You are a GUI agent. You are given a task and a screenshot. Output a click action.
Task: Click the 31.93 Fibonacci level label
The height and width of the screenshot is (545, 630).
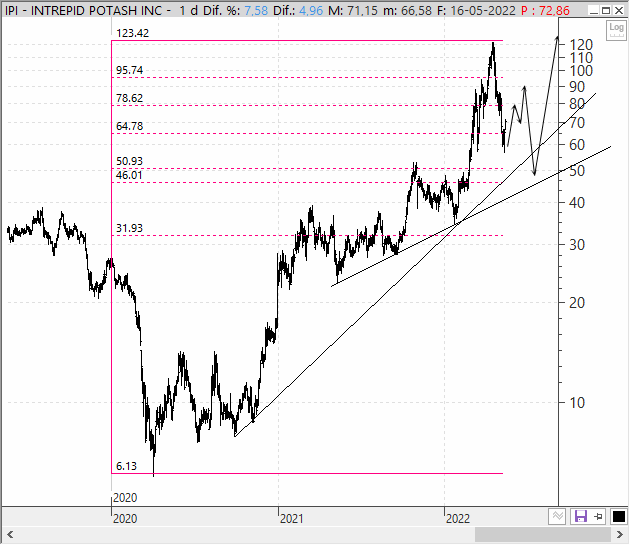(x=129, y=228)
